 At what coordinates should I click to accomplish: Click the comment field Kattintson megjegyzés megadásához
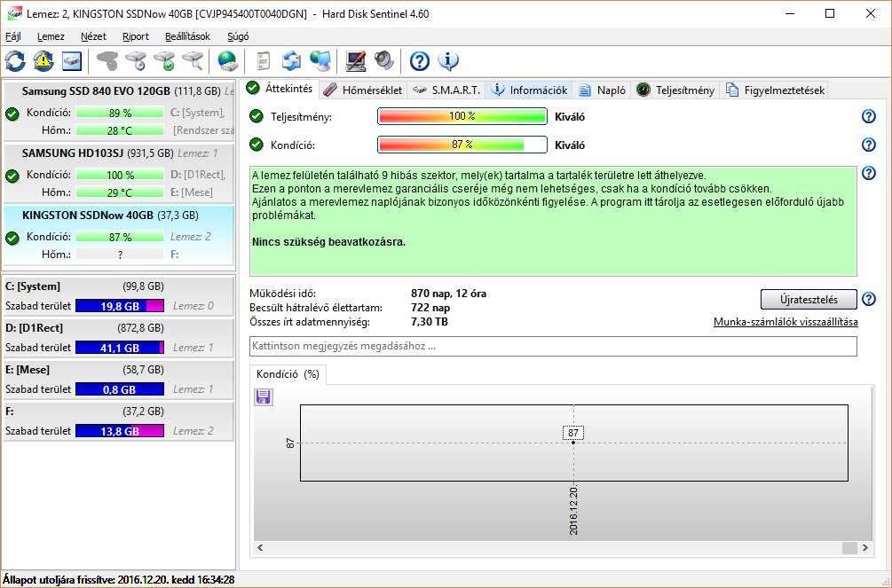[553, 346]
